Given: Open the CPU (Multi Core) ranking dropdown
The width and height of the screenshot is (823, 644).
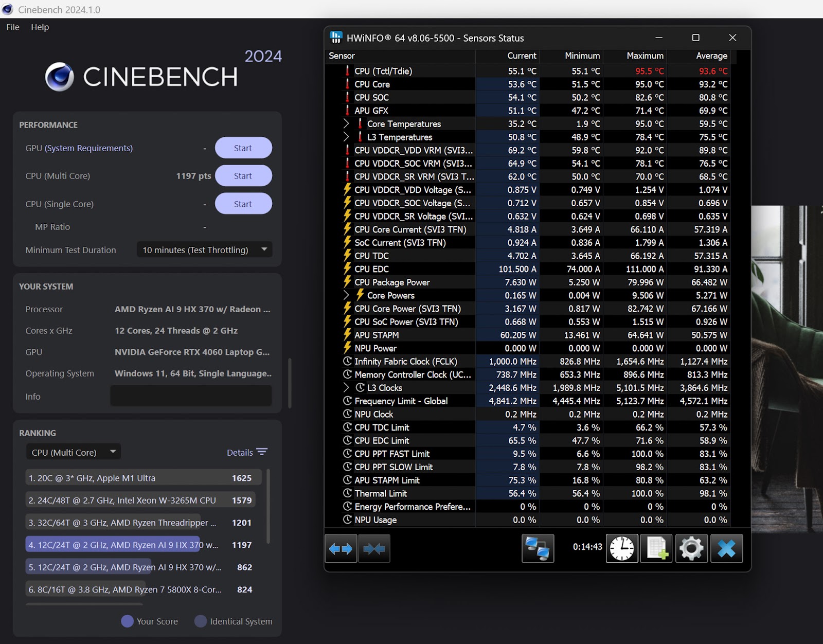Looking at the screenshot, I should (74, 452).
